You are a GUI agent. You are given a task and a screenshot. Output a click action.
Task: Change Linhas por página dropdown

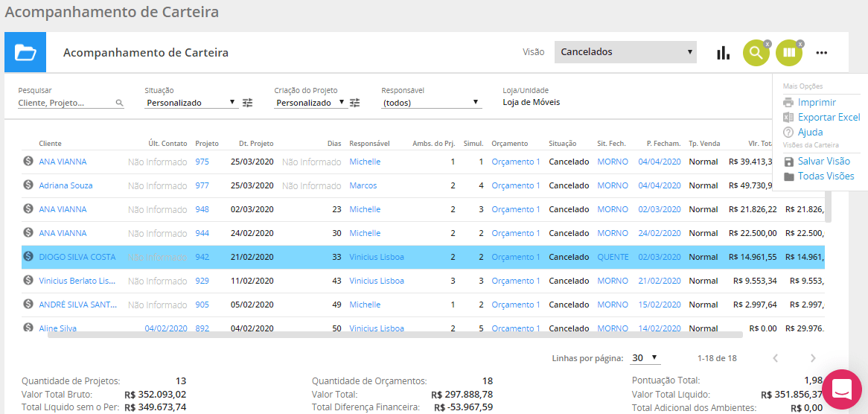pos(645,358)
